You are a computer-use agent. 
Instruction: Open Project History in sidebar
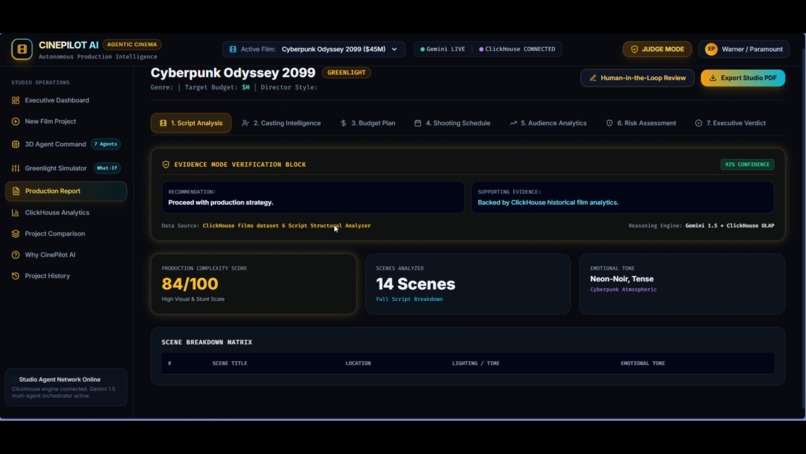66,276
